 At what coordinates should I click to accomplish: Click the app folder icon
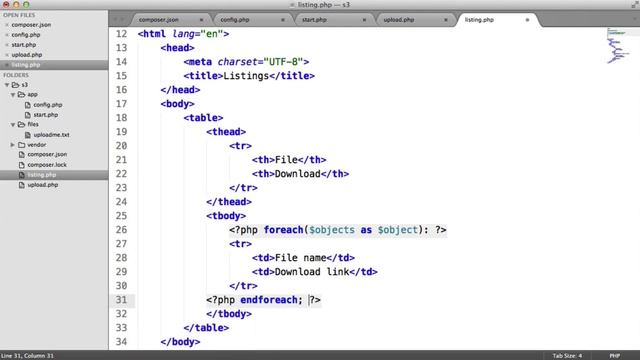[22, 95]
